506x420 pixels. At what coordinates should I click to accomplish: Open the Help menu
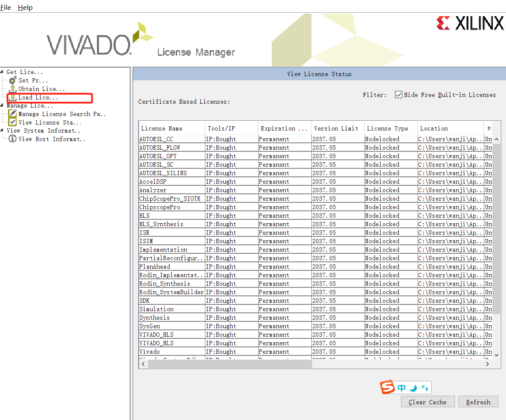pos(25,7)
